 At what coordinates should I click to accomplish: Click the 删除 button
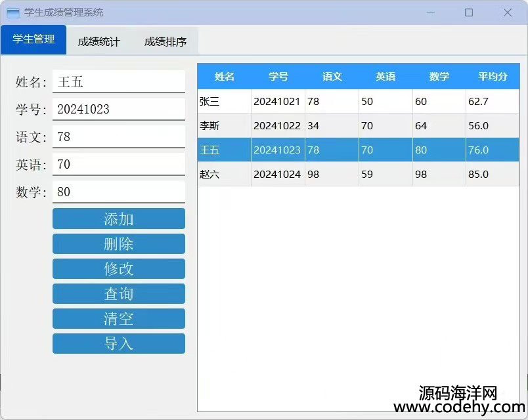(118, 243)
